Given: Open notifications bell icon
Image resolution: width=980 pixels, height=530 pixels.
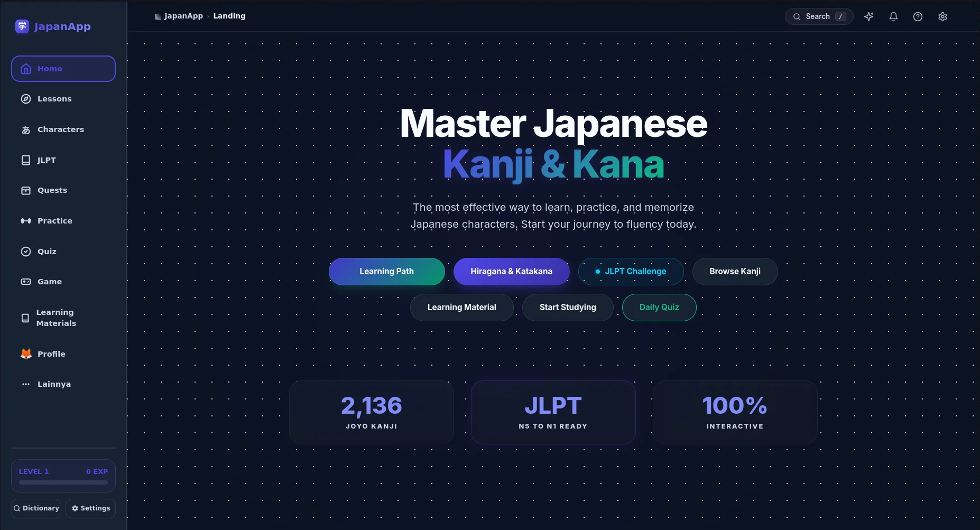Looking at the screenshot, I should 893,16.
